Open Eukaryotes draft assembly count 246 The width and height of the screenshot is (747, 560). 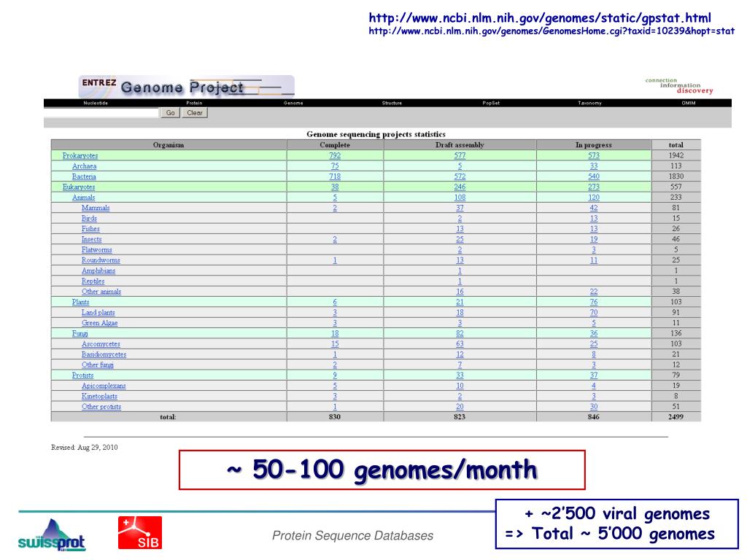tap(460, 187)
